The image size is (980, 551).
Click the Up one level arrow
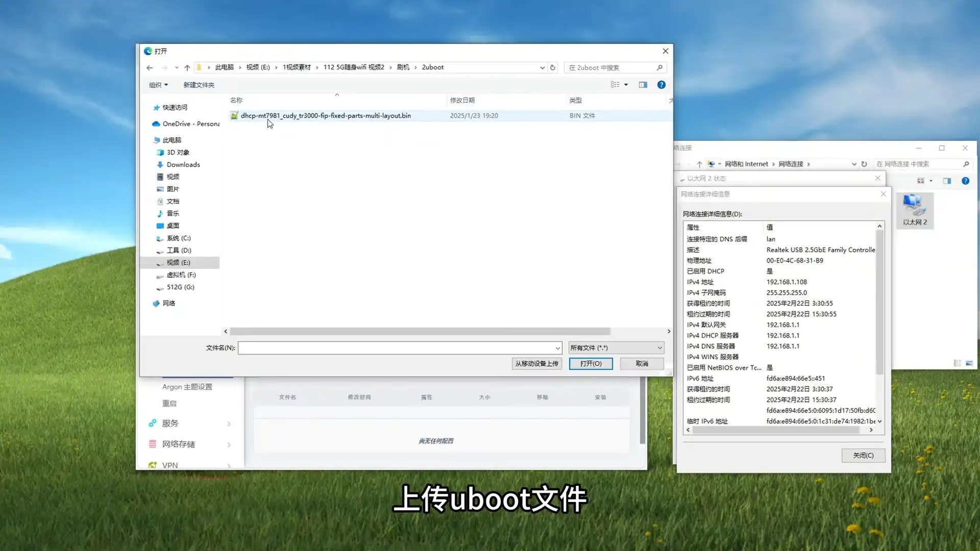[x=187, y=67]
